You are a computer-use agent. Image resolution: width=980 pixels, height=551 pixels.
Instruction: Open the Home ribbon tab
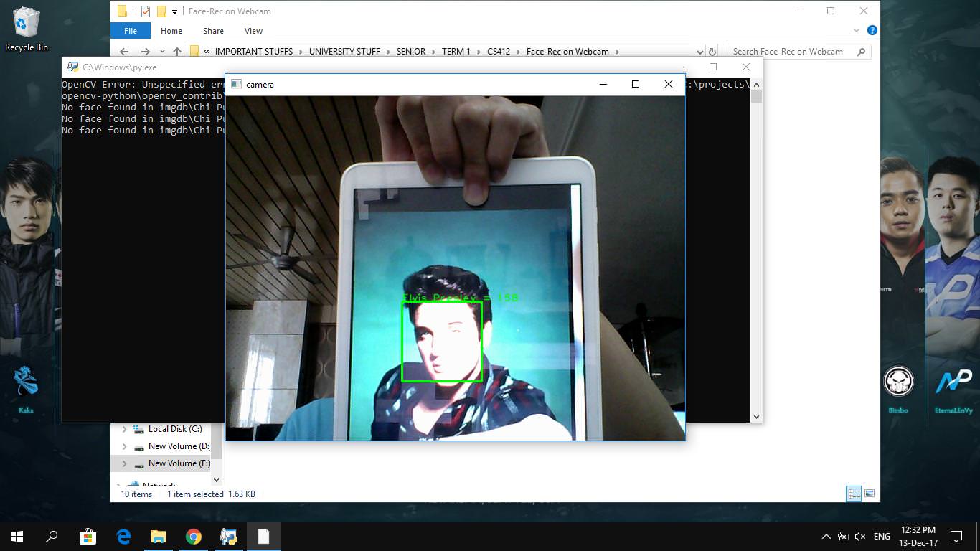click(171, 31)
